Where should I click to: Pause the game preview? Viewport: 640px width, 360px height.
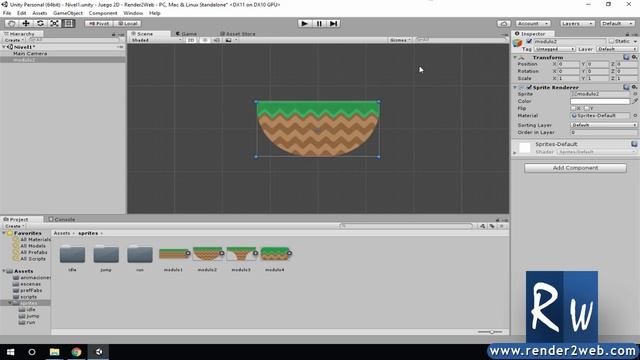319,24
